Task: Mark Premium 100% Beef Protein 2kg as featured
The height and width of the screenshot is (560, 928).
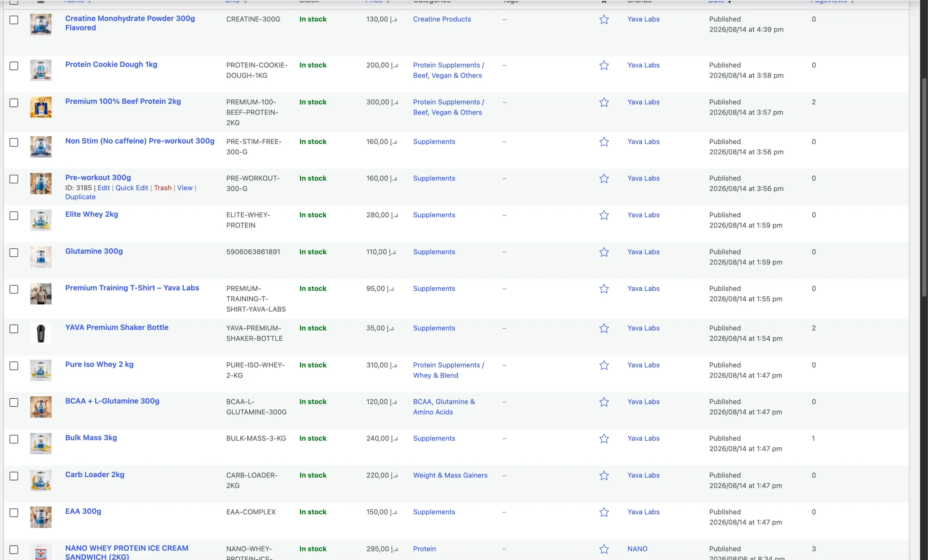Action: tap(604, 102)
